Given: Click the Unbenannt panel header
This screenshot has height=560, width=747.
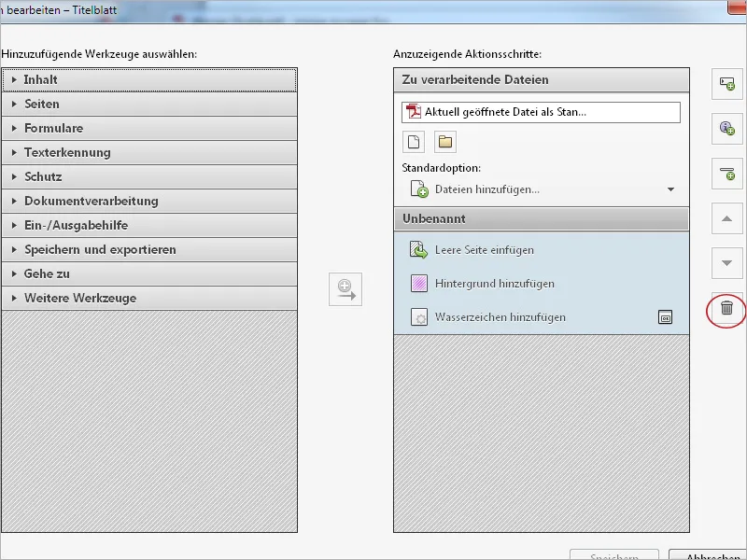Looking at the screenshot, I should pos(542,219).
